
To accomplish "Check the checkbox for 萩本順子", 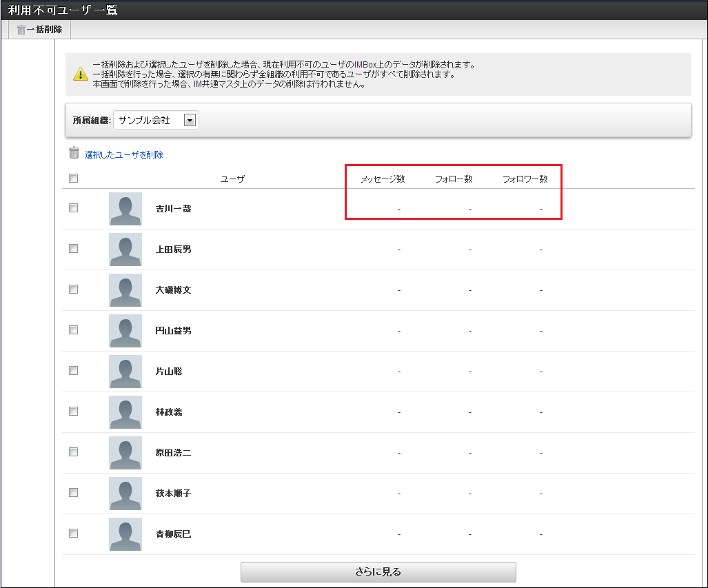I will click(x=74, y=493).
